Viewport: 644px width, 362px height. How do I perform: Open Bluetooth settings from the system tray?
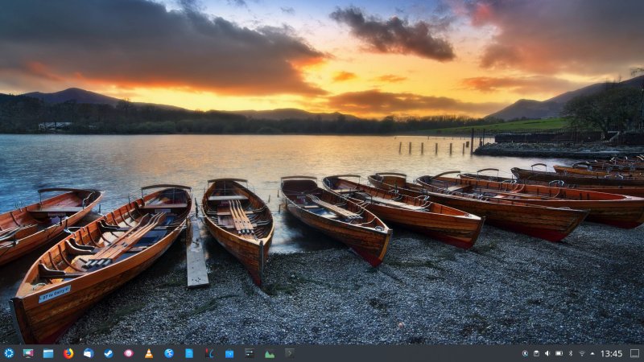click(x=571, y=353)
